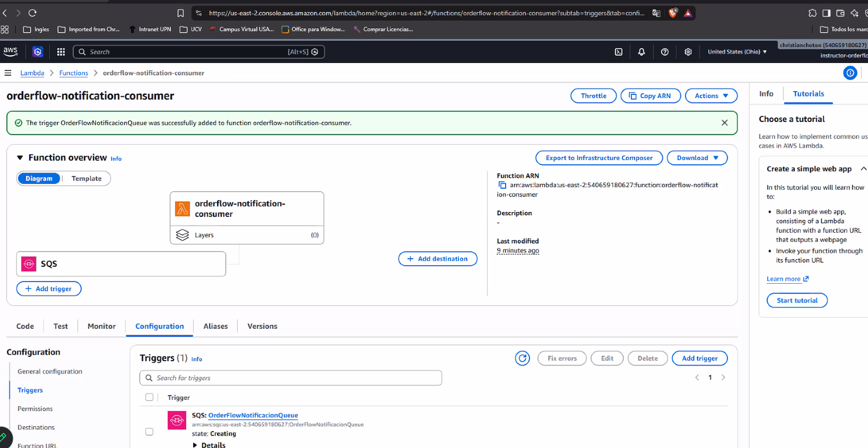The height and width of the screenshot is (448, 868).
Task: Open the Monitor tab
Action: 101,326
